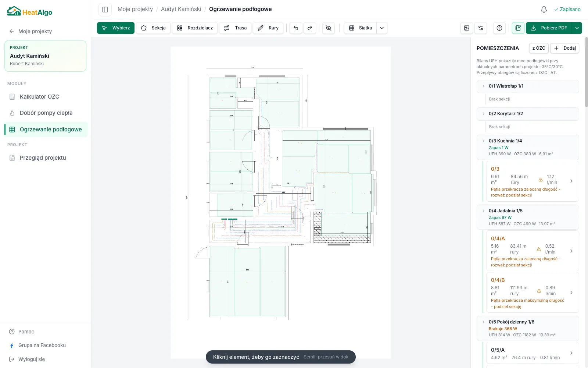Screen dimensions: 588x368
Task: Open the Audyt Kamiński project card
Action: [x=46, y=56]
